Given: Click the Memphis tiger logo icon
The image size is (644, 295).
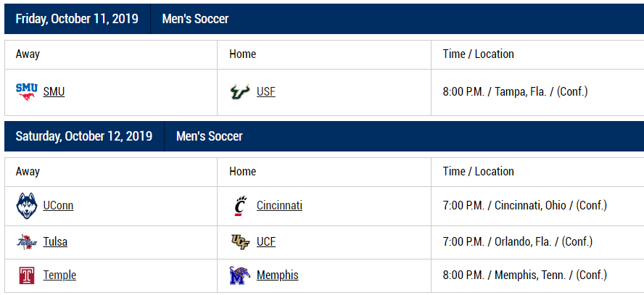Looking at the screenshot, I should click(x=240, y=275).
